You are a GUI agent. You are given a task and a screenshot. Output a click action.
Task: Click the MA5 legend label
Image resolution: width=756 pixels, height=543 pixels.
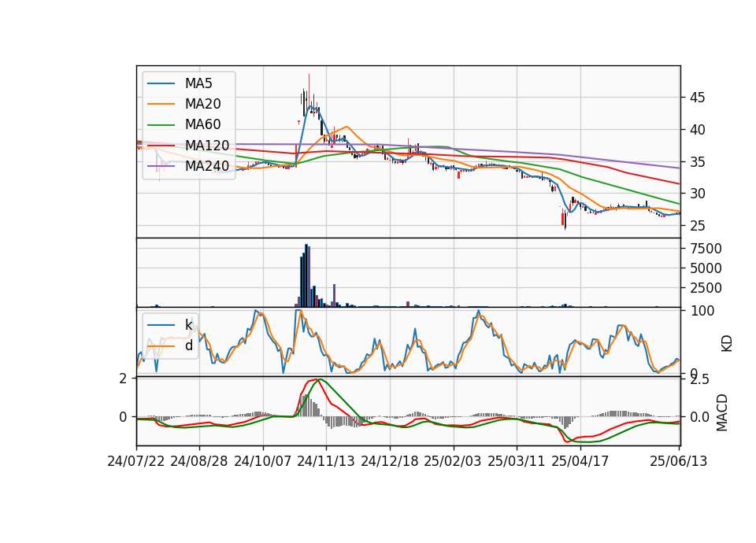coord(198,83)
